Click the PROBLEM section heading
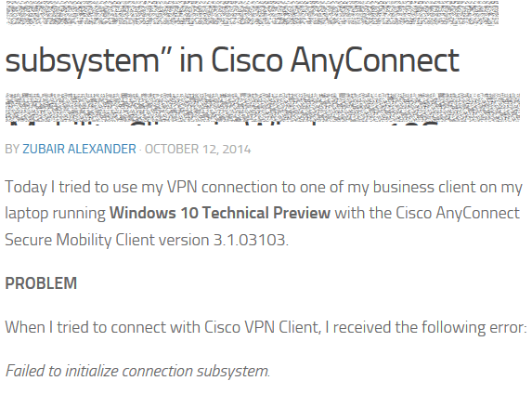This screenshot has width=532, height=394. click(x=41, y=283)
